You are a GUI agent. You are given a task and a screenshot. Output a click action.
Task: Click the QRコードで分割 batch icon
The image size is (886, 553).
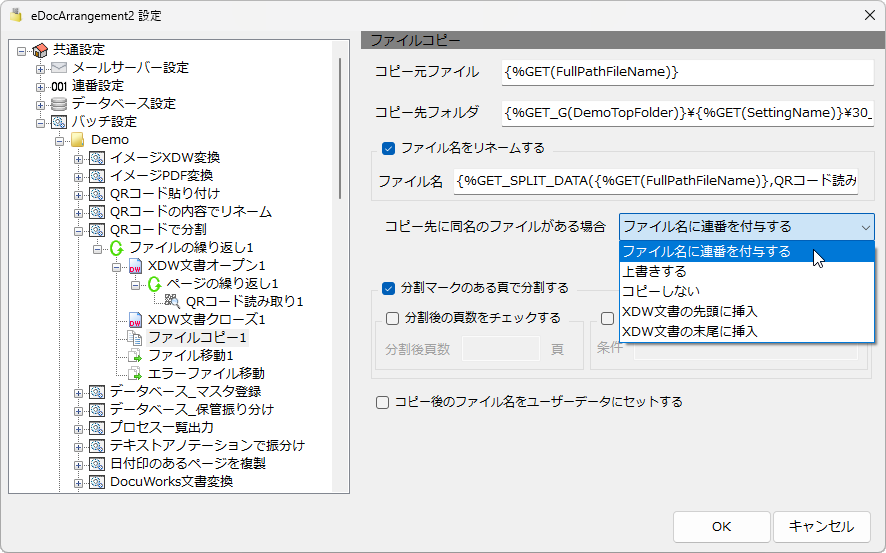pyautogui.click(x=97, y=230)
